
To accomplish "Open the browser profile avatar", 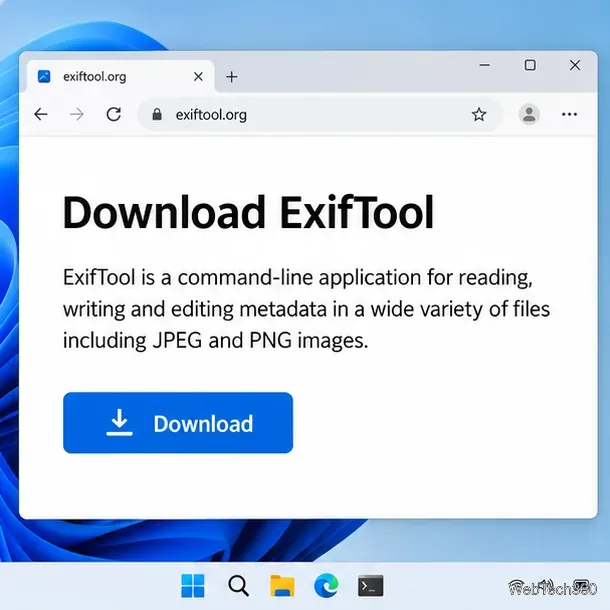I will [529, 114].
